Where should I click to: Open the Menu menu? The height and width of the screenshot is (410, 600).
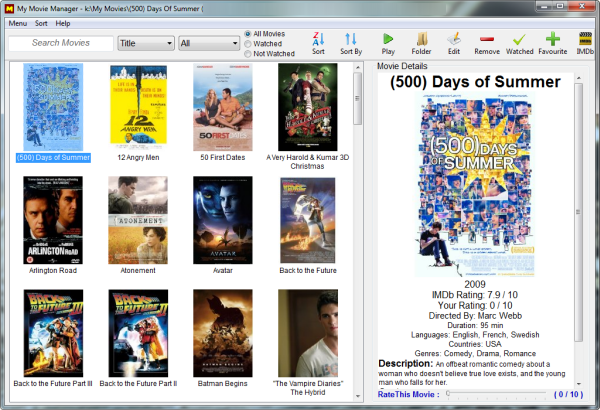click(18, 23)
